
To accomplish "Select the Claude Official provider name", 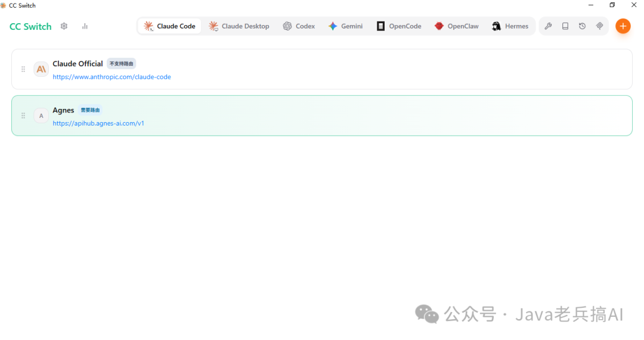I will pos(78,64).
